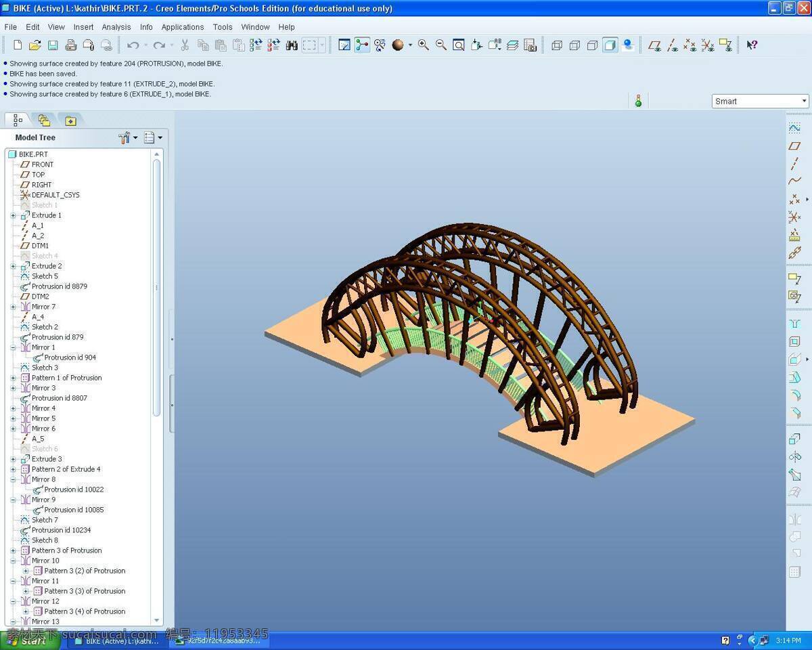Switch to the Folder Browser tab
Viewport: 812px width, 650px height.
point(44,121)
